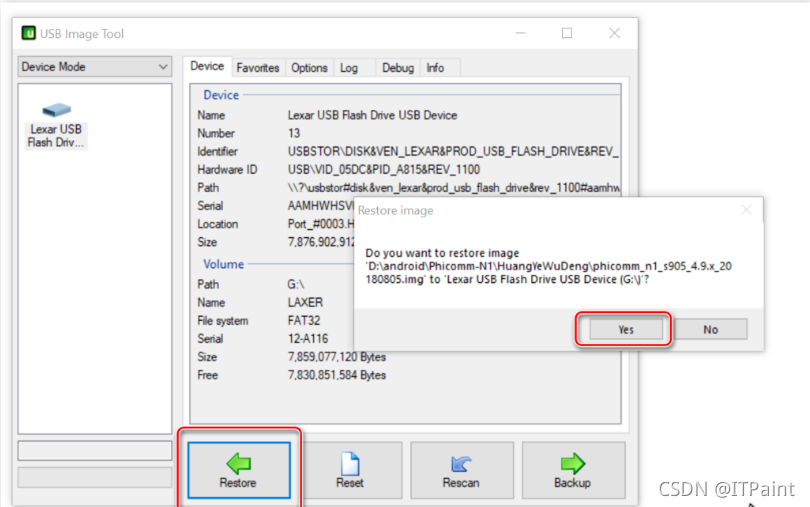
Task: Click the Backup button with green arrow
Action: (x=573, y=470)
